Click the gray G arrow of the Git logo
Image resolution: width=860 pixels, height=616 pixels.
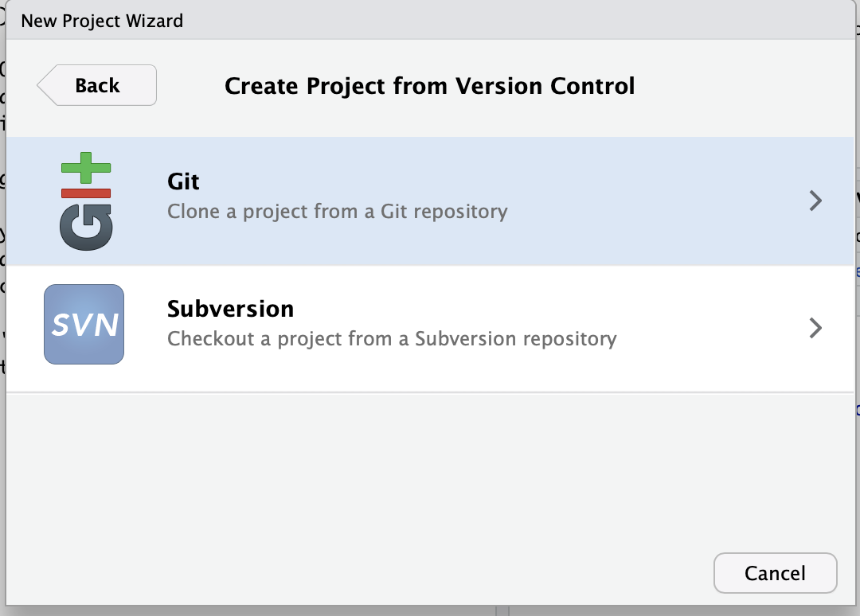pyautogui.click(x=86, y=227)
